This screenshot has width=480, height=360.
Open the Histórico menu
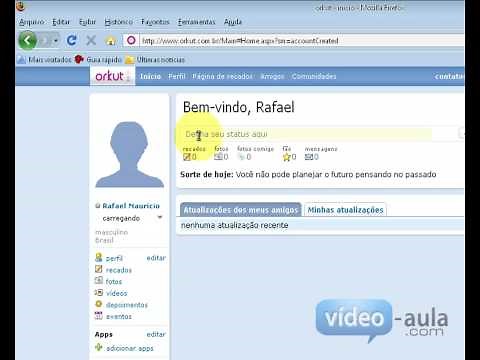(x=118, y=22)
